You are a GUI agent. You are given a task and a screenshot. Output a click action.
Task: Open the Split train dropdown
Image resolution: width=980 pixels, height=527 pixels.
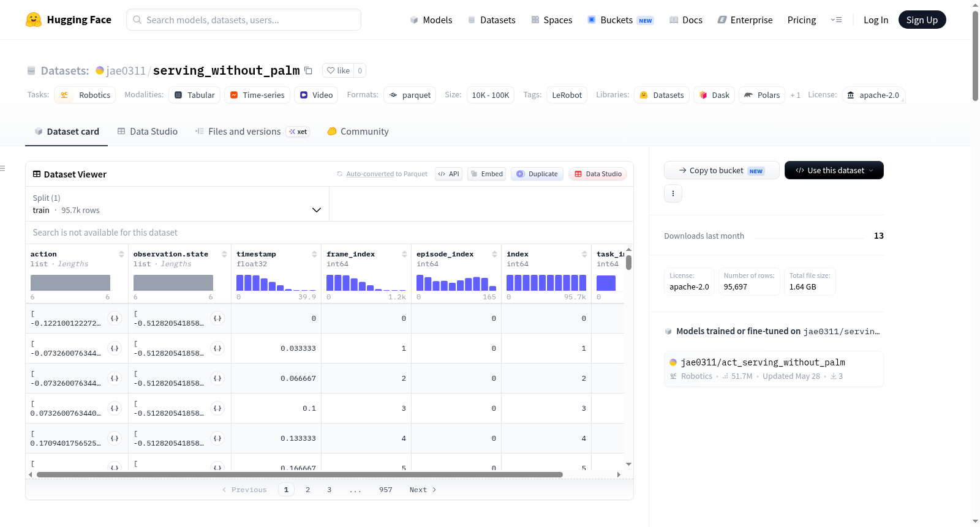pos(177,204)
